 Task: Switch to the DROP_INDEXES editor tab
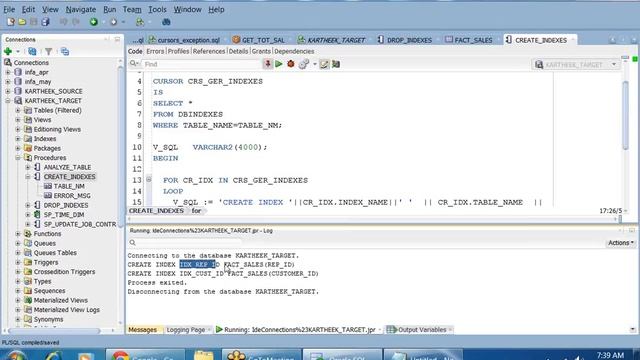[405, 40]
